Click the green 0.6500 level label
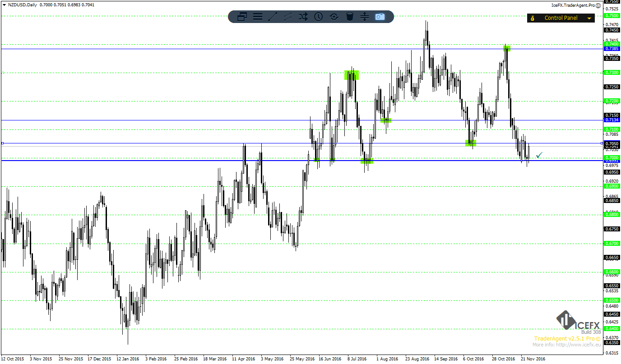Viewport: 621px width, 364px height. coord(612,300)
